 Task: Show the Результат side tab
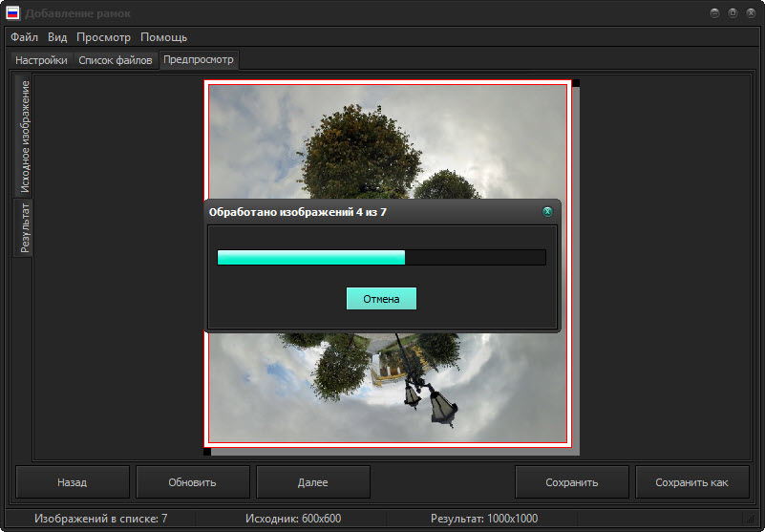[24, 228]
